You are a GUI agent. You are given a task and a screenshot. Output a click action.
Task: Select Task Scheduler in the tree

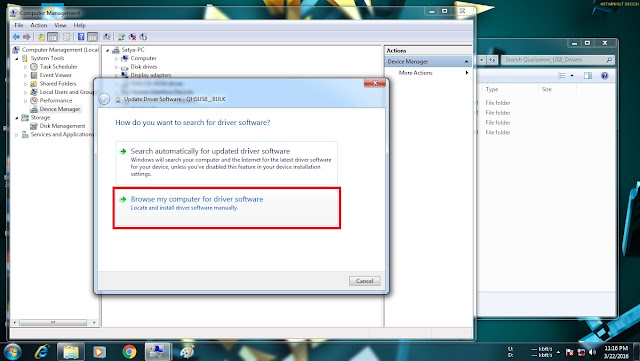coord(58,67)
